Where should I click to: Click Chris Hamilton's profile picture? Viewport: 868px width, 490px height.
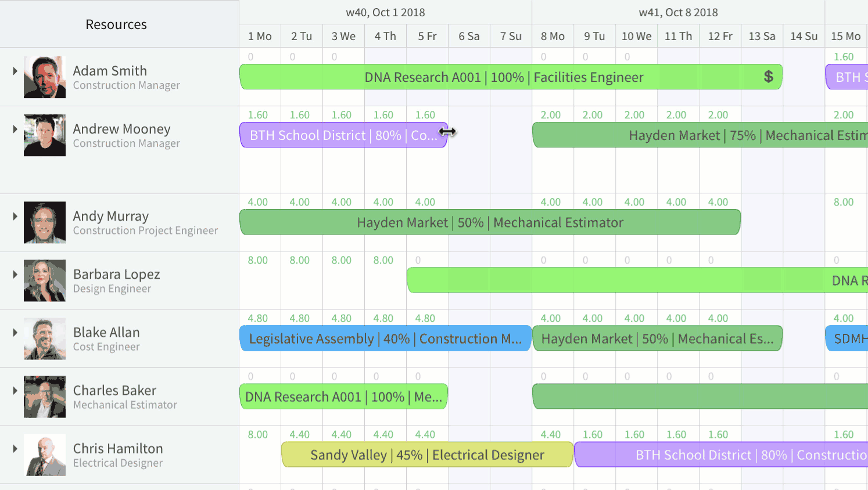pyautogui.click(x=45, y=455)
